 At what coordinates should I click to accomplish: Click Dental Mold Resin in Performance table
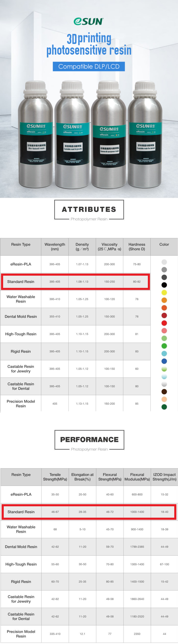point(21,547)
